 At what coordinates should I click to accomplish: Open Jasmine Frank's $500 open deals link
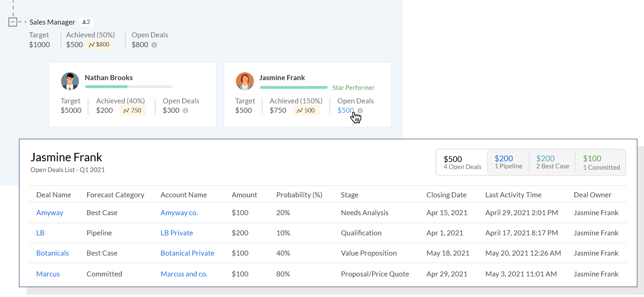pyautogui.click(x=345, y=110)
